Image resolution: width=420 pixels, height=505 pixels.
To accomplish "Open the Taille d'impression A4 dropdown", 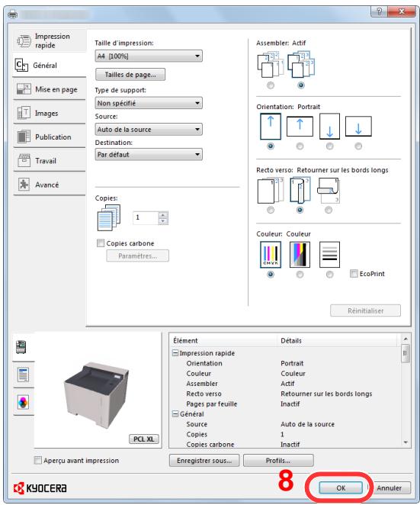I will point(149,56).
